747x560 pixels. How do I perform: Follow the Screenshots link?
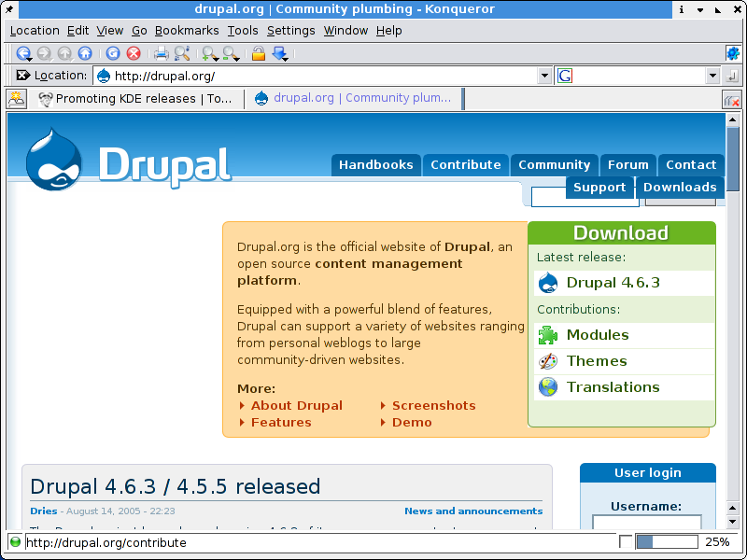click(433, 406)
